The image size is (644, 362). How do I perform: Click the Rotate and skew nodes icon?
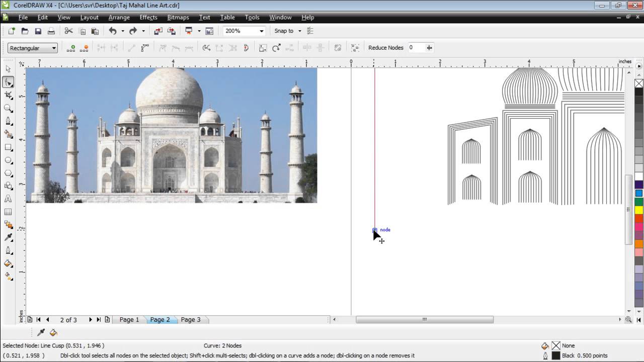click(276, 48)
